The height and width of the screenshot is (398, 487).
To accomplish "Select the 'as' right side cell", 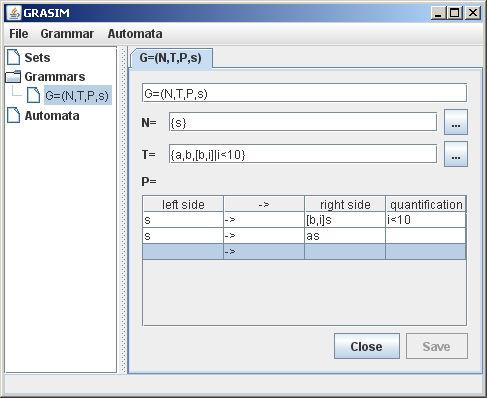I will (345, 236).
